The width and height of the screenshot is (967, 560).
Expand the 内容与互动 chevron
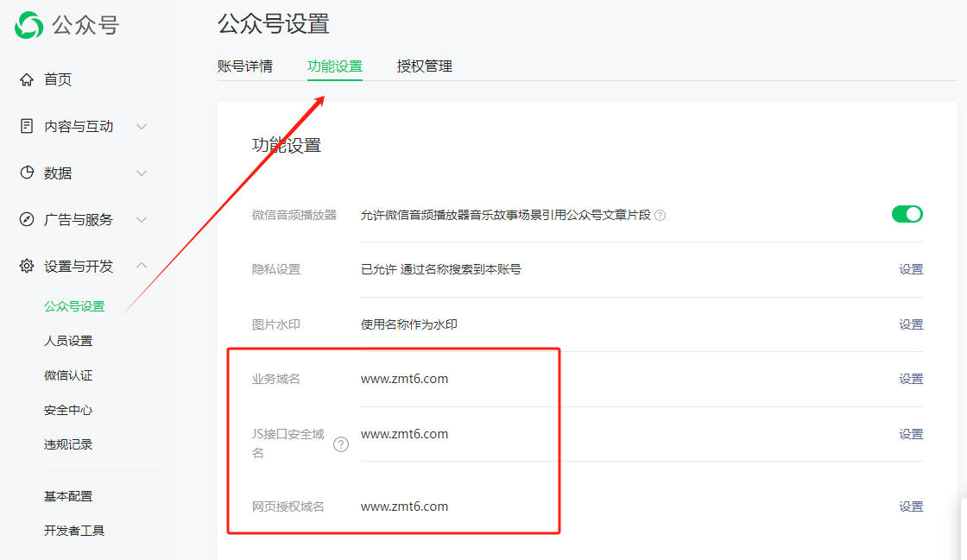coord(142,126)
